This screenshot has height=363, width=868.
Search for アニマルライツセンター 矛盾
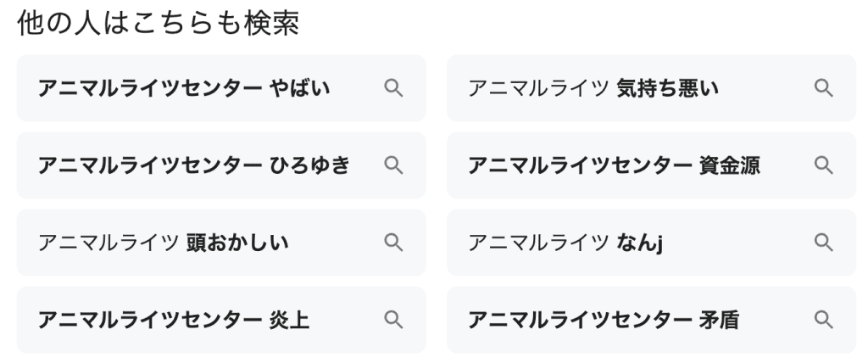coord(604,320)
